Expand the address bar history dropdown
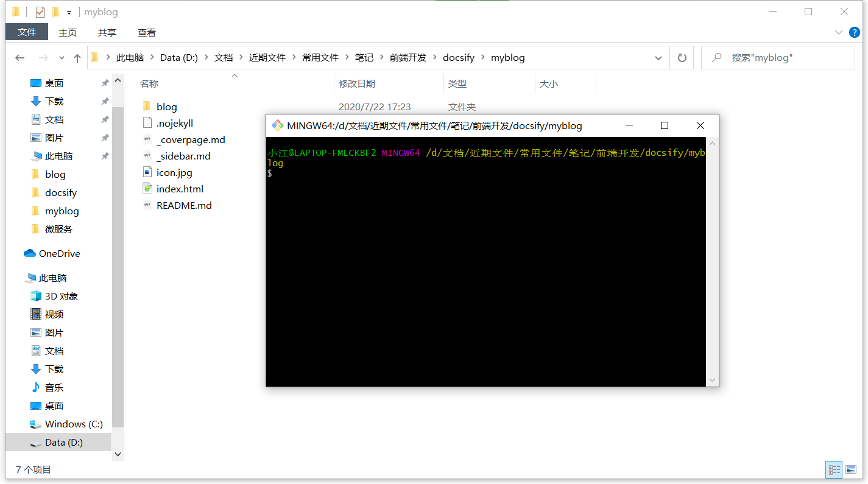Viewport: 868px width, 484px height. coord(658,57)
